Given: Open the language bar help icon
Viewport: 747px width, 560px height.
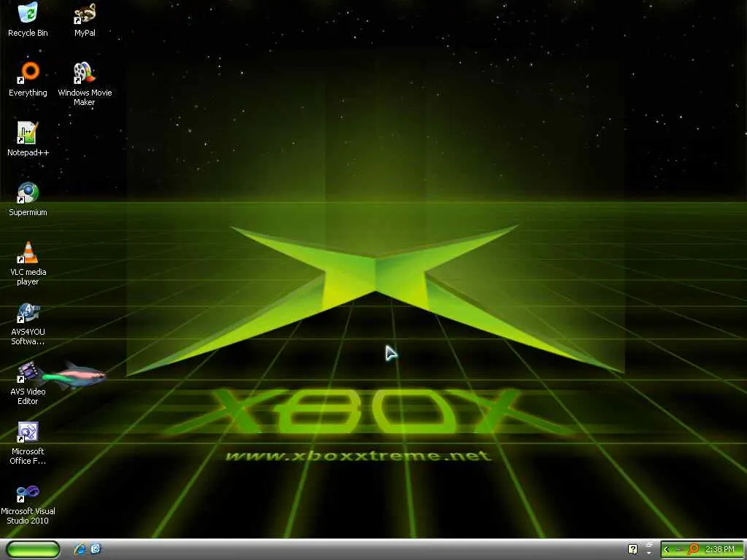Looking at the screenshot, I should (632, 549).
